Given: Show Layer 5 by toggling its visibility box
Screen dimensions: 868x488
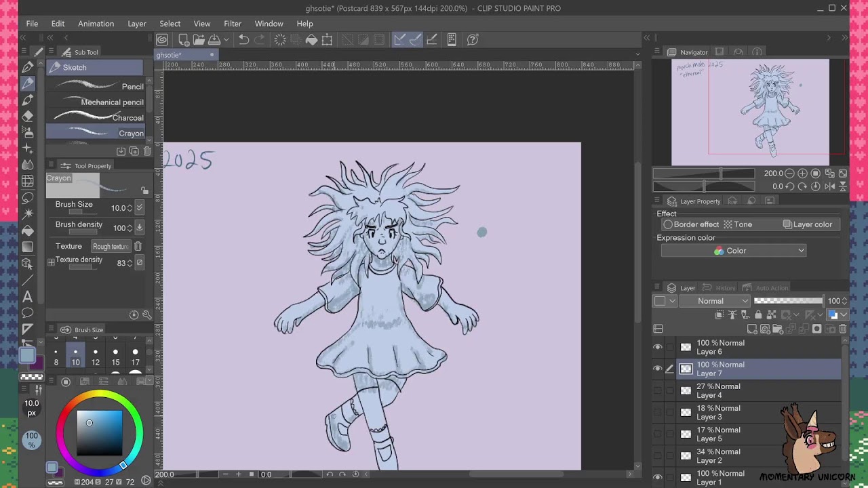Looking at the screenshot, I should tap(657, 434).
